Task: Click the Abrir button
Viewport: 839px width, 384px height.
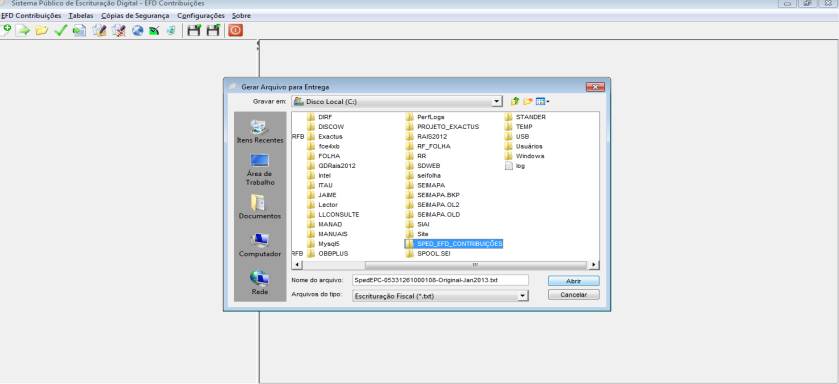Action: [574, 281]
